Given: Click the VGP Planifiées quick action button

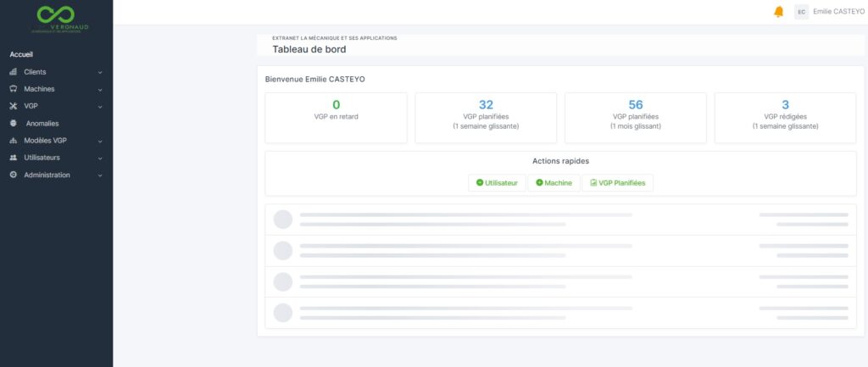Looking at the screenshot, I should (x=617, y=183).
